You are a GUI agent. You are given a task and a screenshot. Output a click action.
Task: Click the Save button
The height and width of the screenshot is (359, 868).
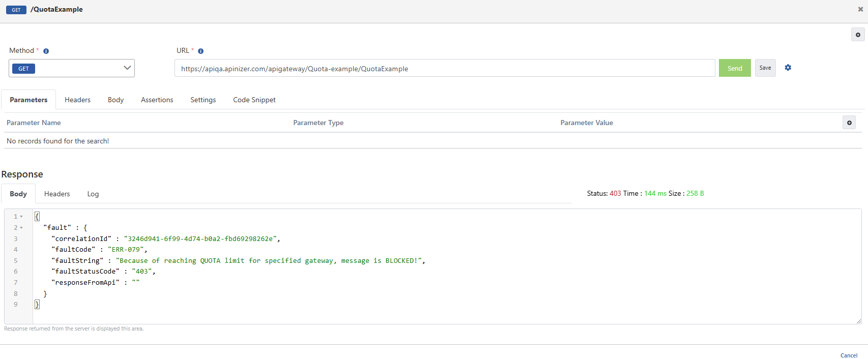click(x=765, y=68)
